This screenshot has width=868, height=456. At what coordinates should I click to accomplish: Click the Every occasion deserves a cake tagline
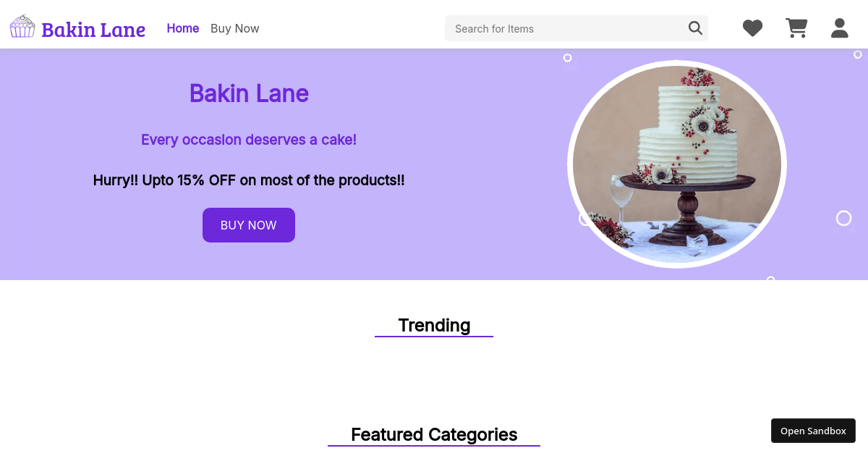pyautogui.click(x=249, y=140)
